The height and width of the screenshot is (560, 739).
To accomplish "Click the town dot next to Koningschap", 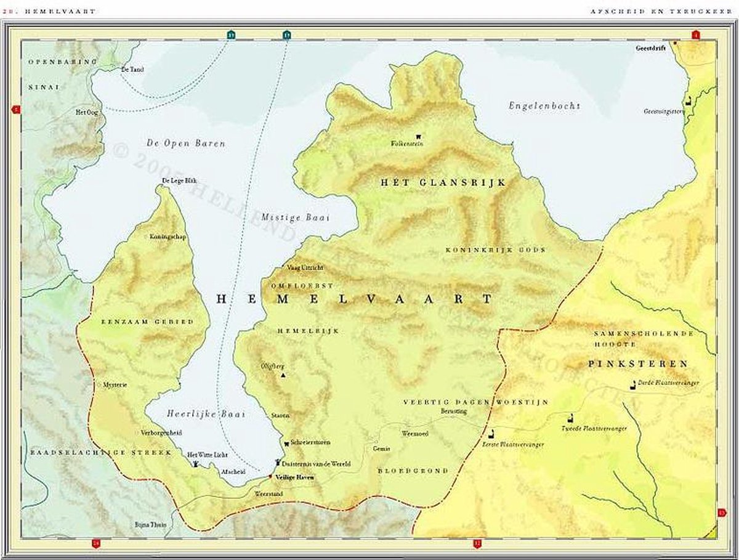I will (146, 237).
